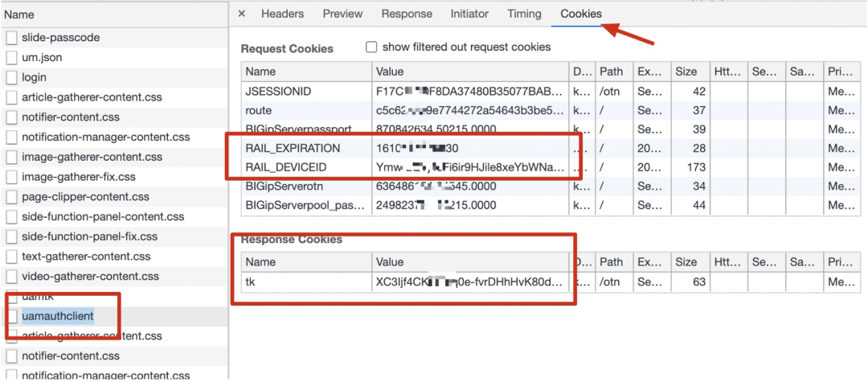The image size is (868, 382).
Task: Open the Initiator tab
Action: [x=469, y=14]
